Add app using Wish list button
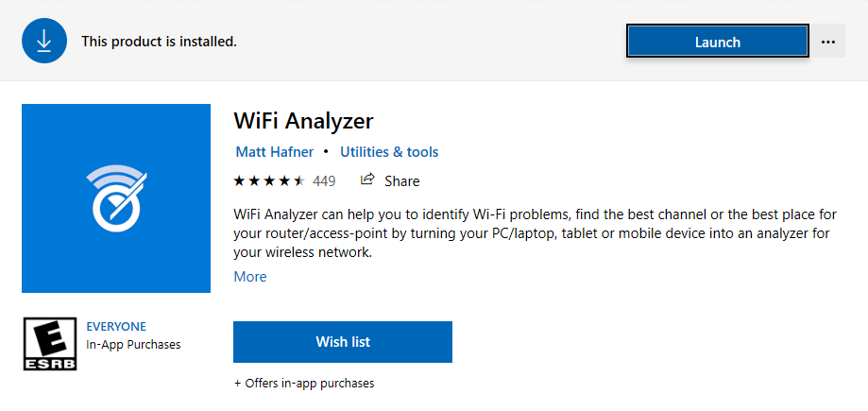This screenshot has width=868, height=411. pos(343,342)
